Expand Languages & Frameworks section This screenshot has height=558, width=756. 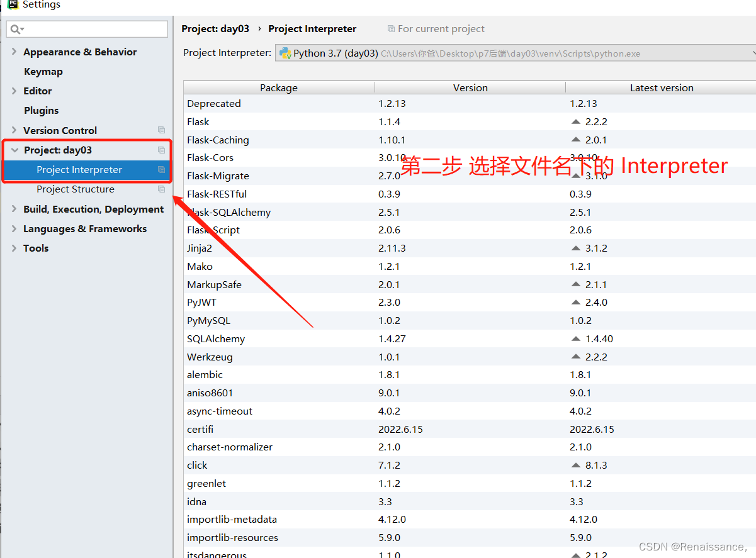click(x=14, y=228)
